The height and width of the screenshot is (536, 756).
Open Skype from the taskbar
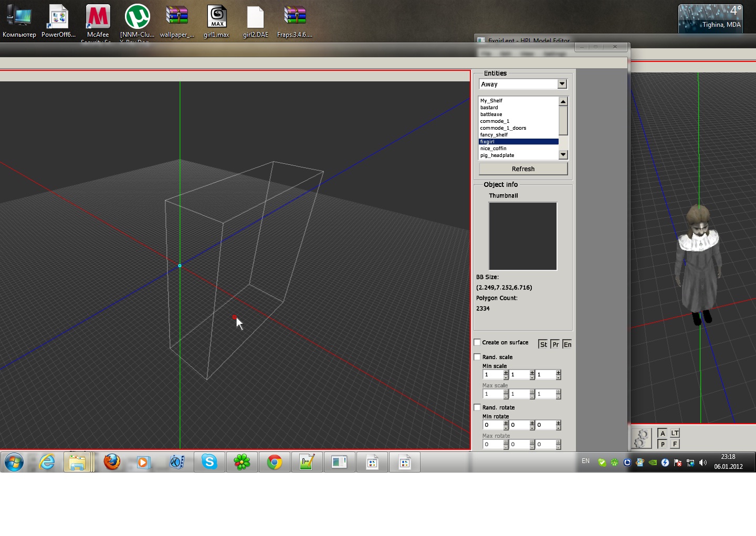pyautogui.click(x=209, y=462)
